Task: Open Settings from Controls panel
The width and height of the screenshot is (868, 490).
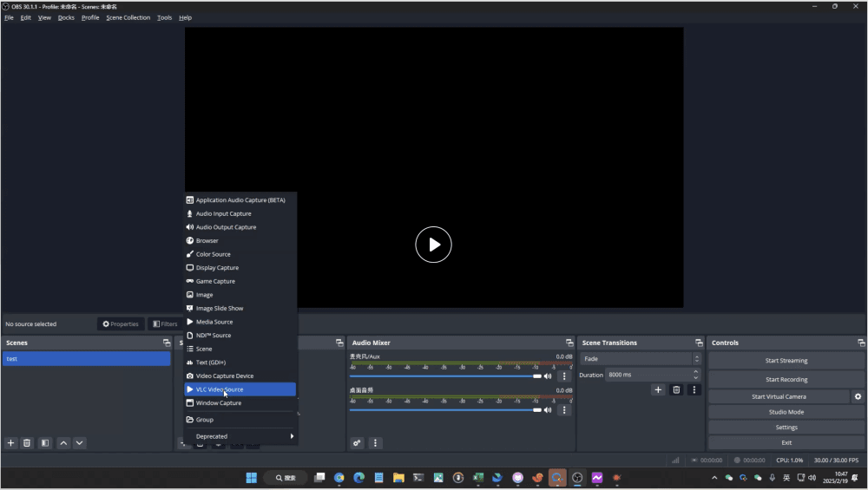Action: click(786, 428)
